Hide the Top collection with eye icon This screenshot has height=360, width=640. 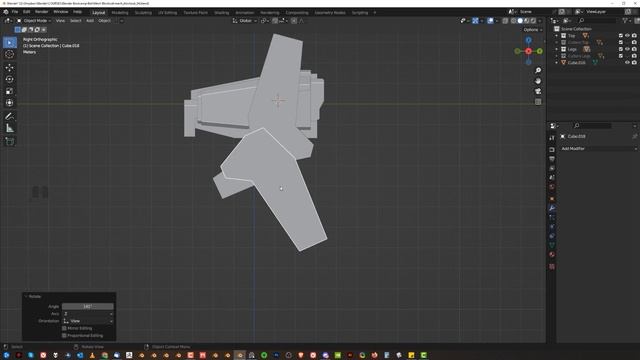(x=627, y=36)
